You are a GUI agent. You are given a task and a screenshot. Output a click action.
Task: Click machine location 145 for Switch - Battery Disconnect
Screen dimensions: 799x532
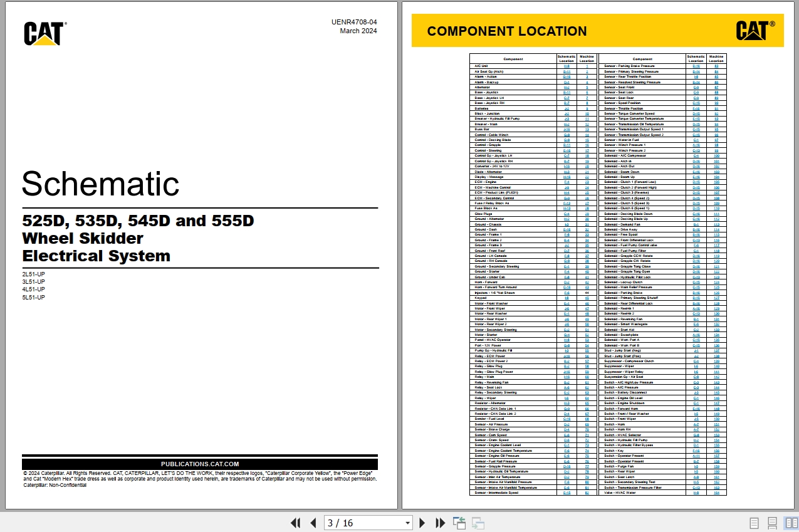(x=716, y=392)
